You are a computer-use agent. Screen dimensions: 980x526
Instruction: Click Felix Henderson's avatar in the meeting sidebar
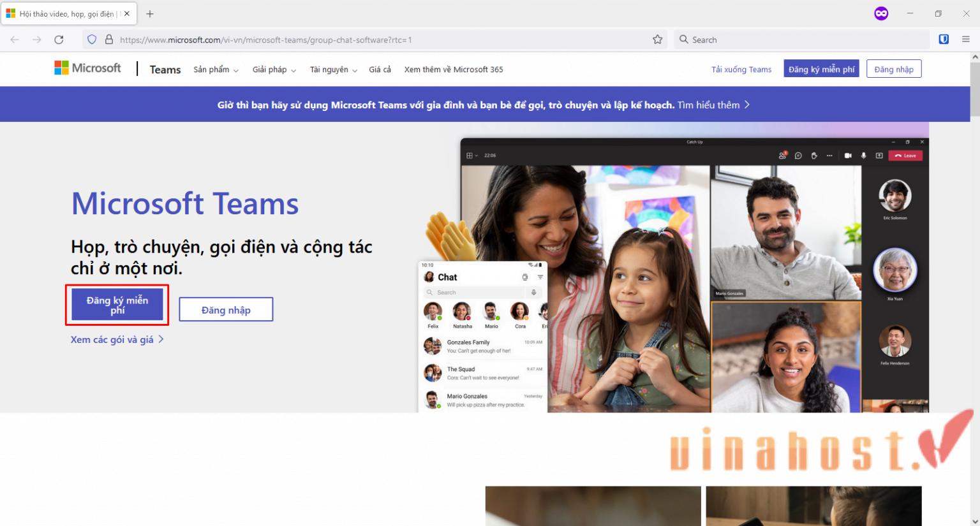coord(895,341)
